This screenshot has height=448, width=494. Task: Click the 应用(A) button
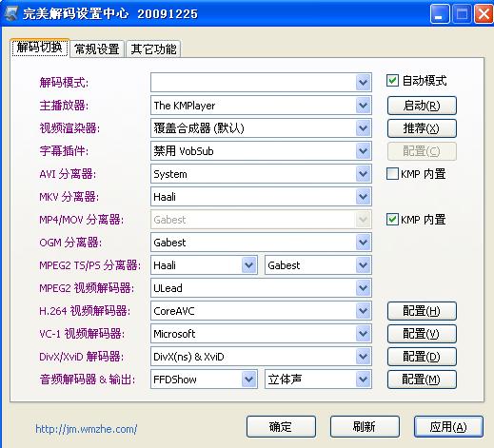pyautogui.click(x=448, y=427)
